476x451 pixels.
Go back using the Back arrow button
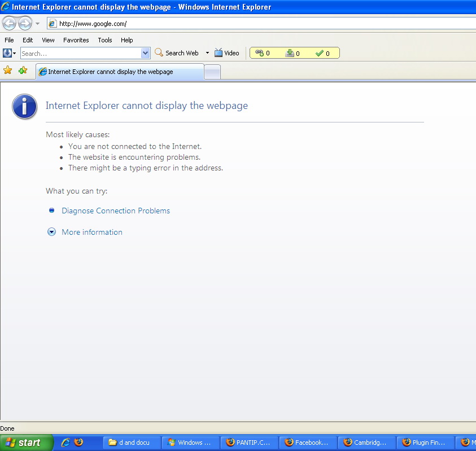[9, 23]
